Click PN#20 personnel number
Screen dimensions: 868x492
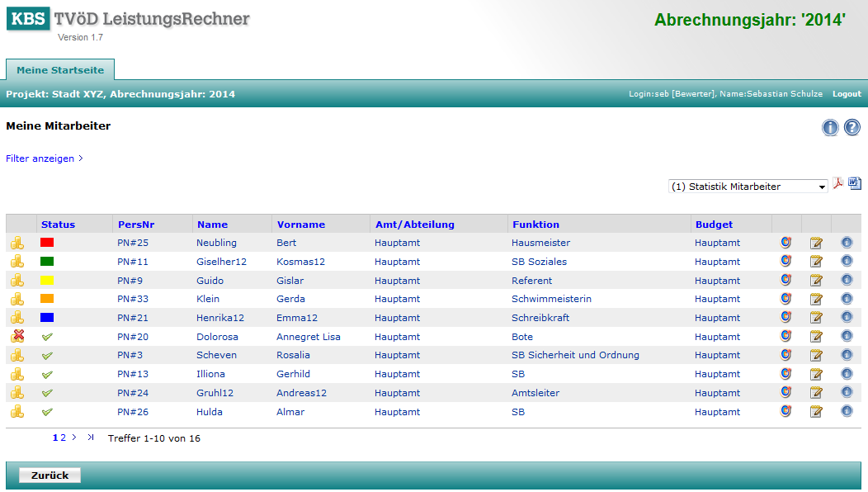(x=133, y=337)
